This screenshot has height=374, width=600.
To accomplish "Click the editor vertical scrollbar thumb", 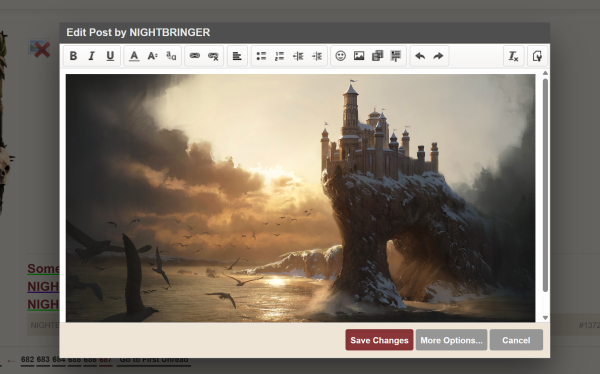I will coord(545,185).
